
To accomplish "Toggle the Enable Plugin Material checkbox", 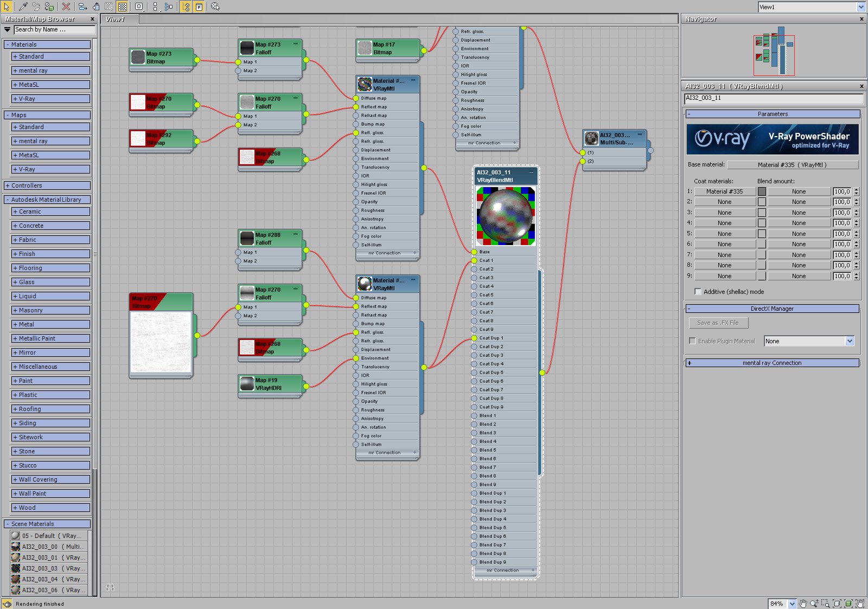I will point(692,341).
